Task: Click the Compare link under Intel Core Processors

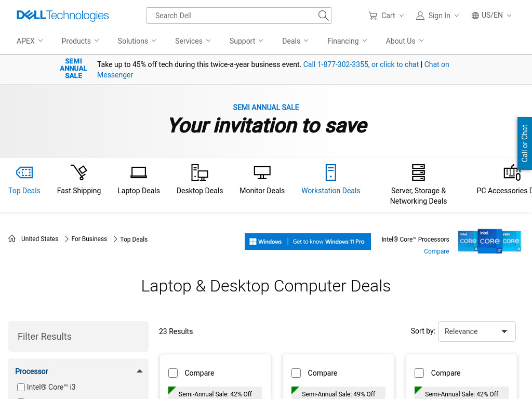Action: [x=436, y=251]
